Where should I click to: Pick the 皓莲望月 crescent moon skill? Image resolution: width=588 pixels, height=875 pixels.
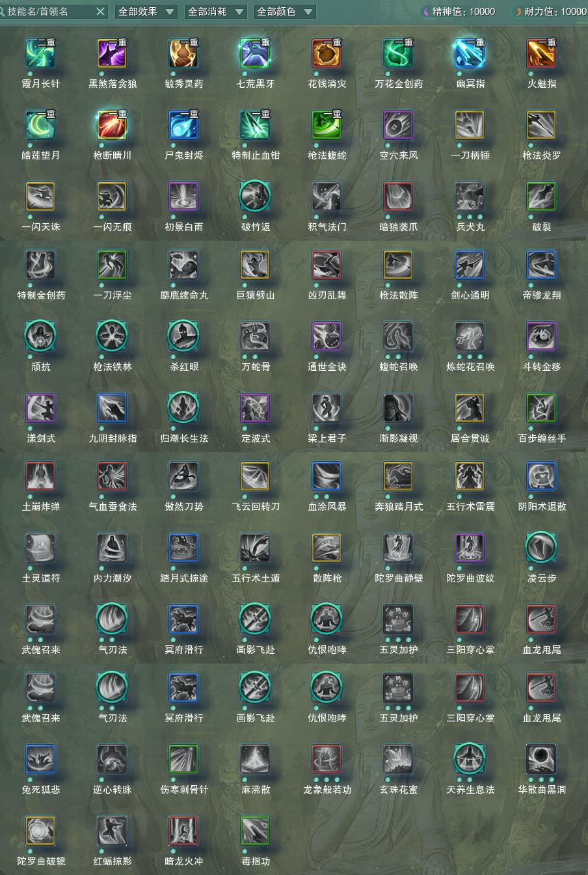41,126
